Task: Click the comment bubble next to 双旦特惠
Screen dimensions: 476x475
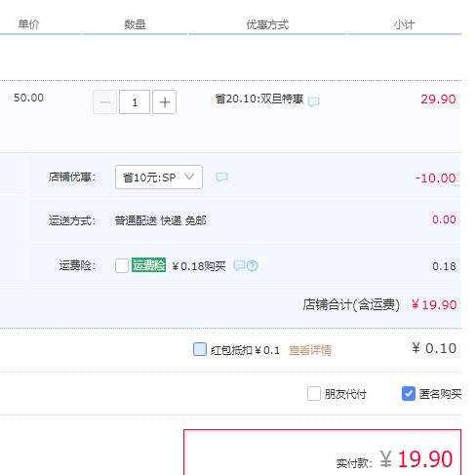Action: tap(314, 101)
